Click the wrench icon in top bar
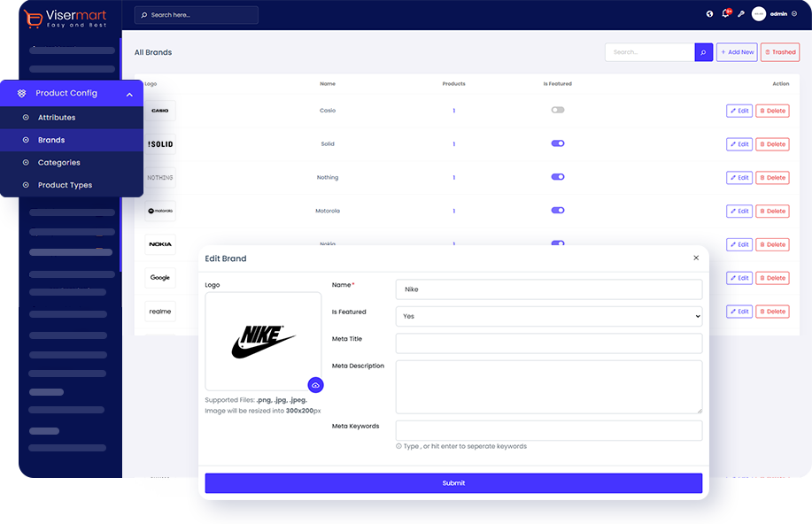Image resolution: width=812 pixels, height=524 pixels. 741,14
